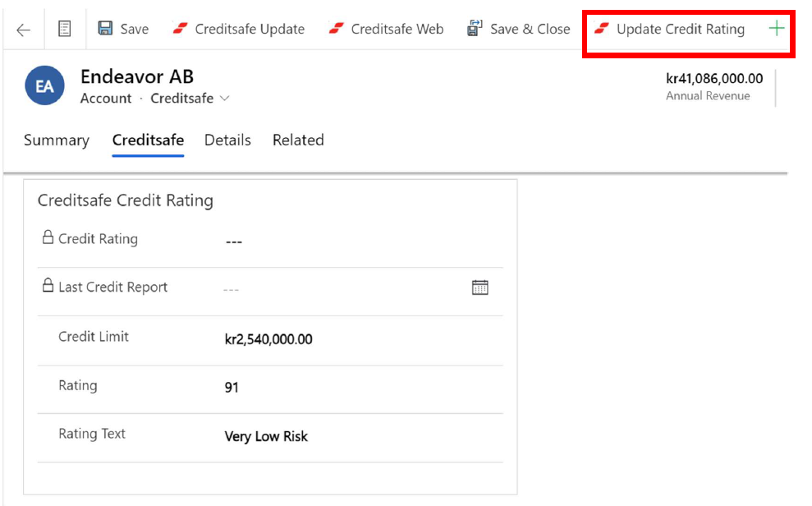Open the Details tab

click(x=227, y=140)
